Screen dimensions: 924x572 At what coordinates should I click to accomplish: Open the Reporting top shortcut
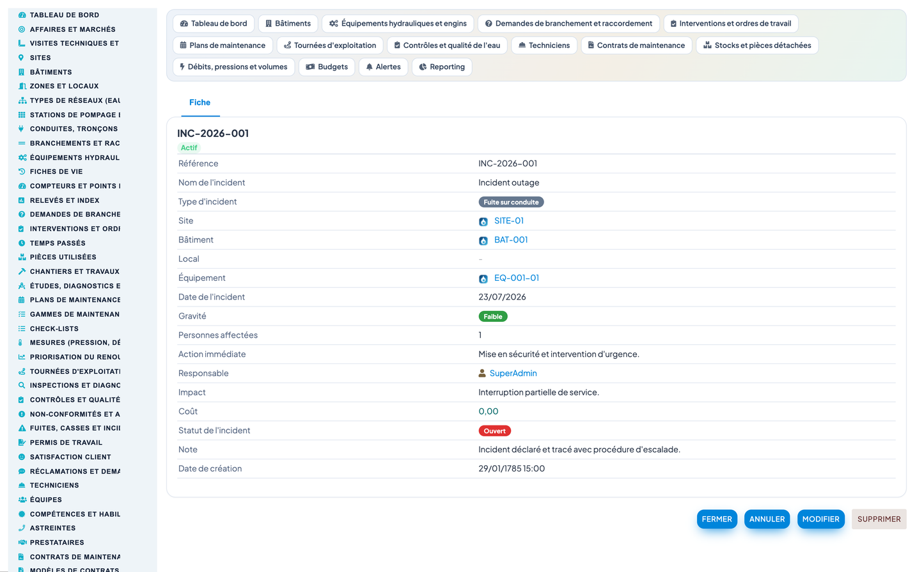(442, 67)
